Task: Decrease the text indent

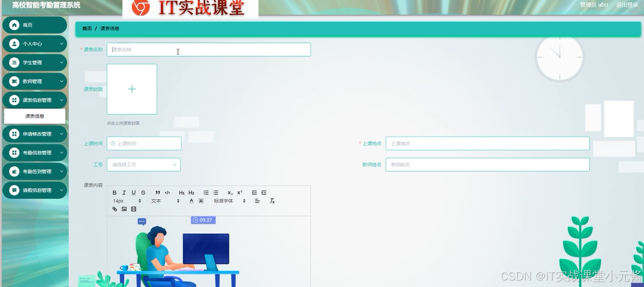Action: point(254,193)
